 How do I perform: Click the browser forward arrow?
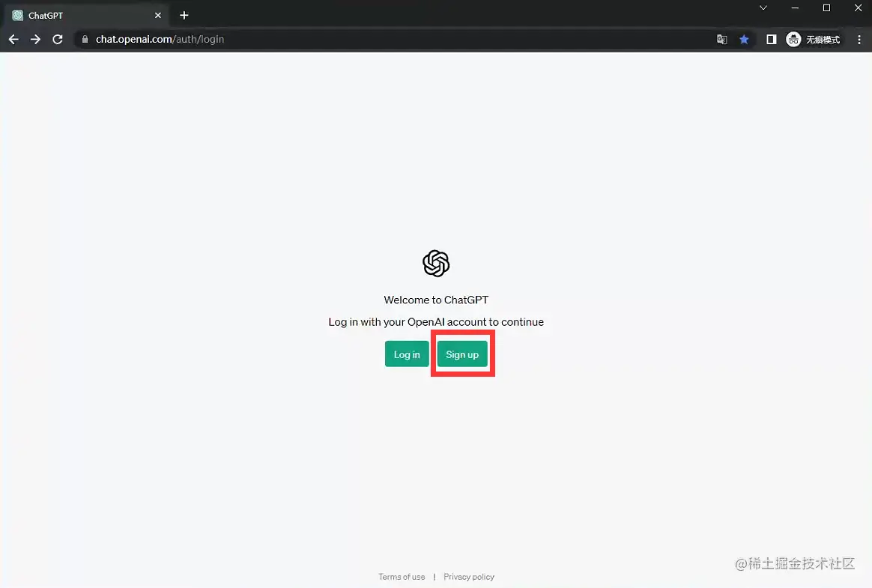35,40
